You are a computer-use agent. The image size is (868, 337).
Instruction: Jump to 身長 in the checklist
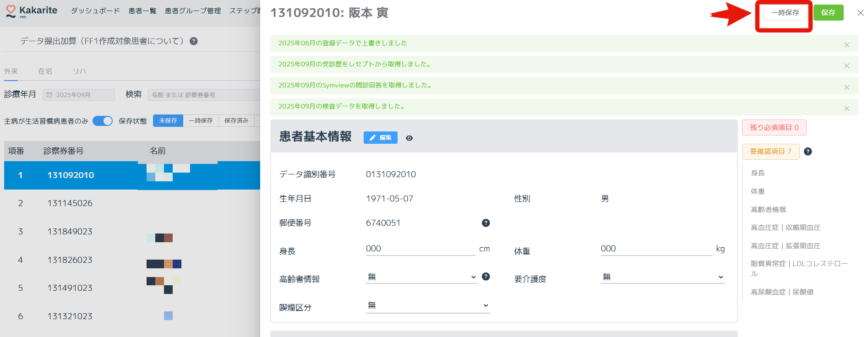pos(758,173)
